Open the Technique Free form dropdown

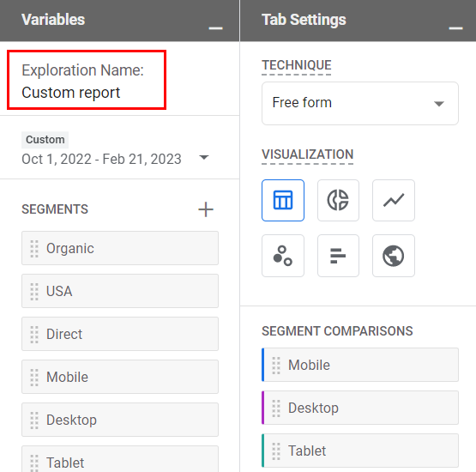click(x=360, y=103)
